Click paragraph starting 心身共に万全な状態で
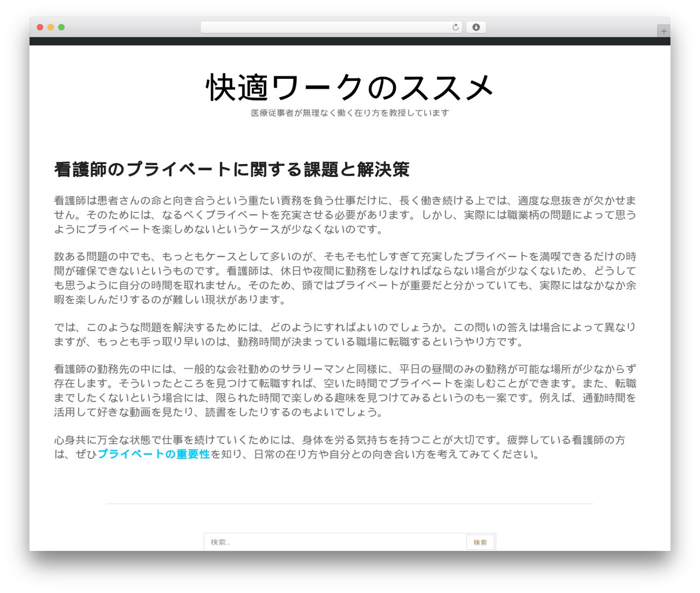 pos(340,447)
